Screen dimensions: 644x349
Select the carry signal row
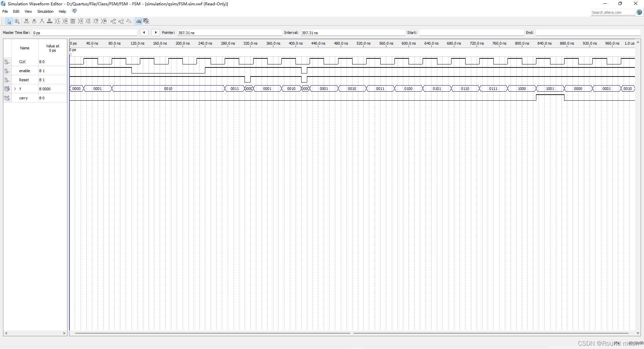click(x=23, y=98)
